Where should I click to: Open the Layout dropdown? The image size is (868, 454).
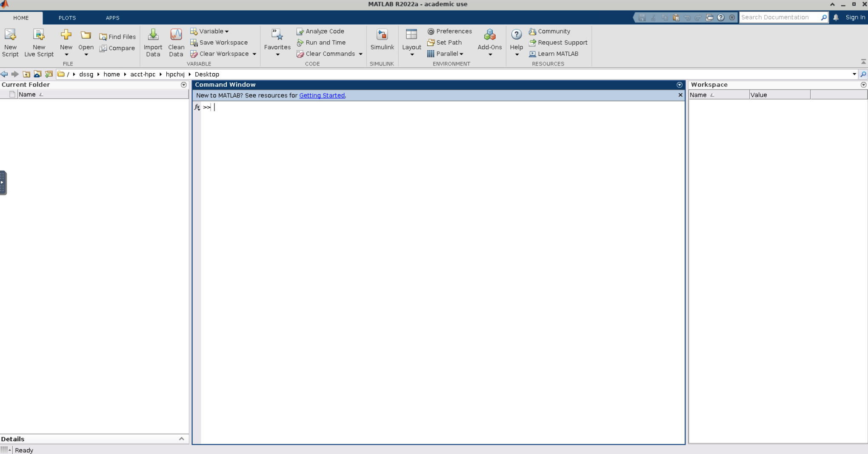coord(411,43)
